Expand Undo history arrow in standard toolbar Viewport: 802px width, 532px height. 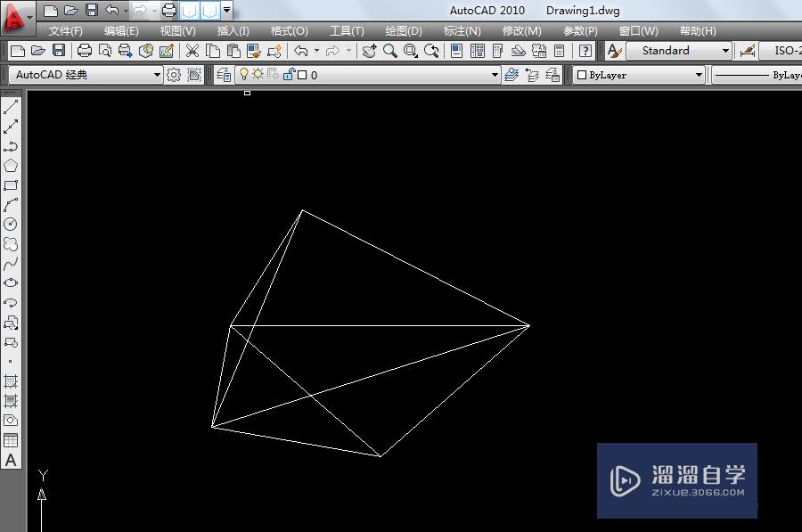(x=316, y=51)
